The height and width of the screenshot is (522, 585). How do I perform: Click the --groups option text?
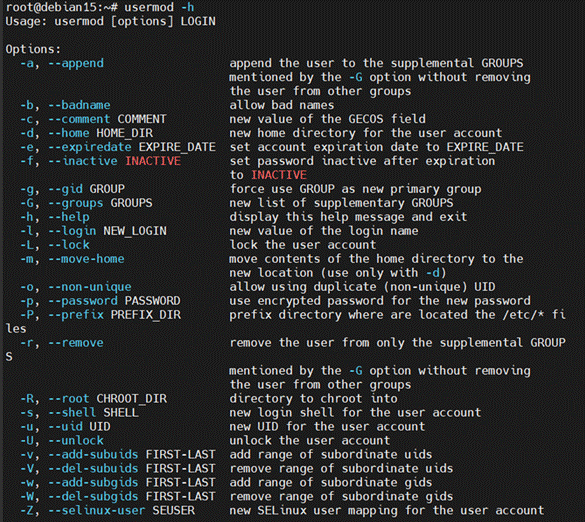(76, 203)
